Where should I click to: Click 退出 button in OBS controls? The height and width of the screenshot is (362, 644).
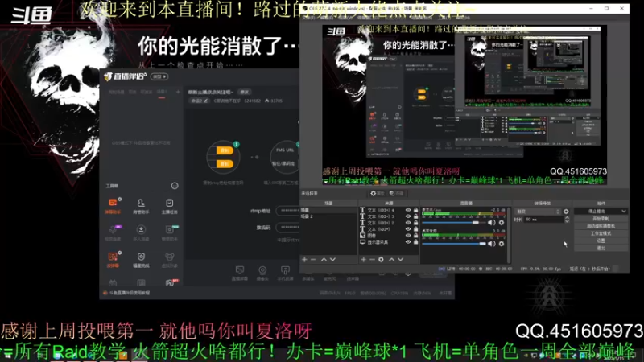[601, 249]
